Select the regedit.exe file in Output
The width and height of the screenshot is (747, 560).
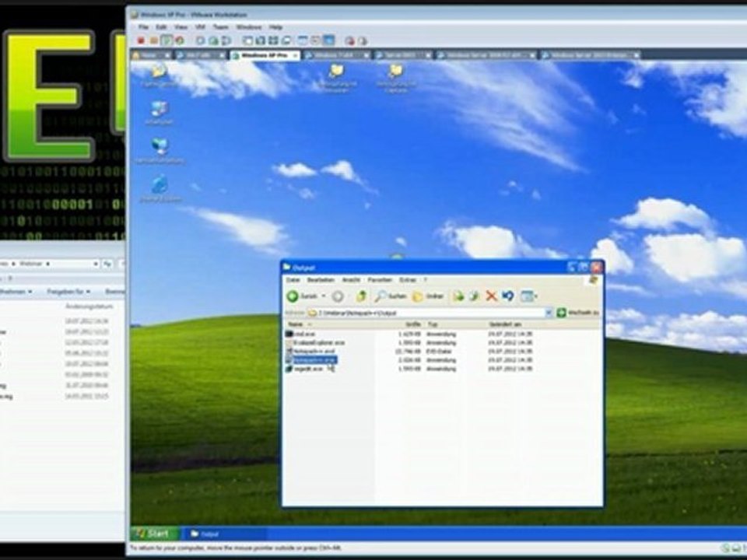305,369
